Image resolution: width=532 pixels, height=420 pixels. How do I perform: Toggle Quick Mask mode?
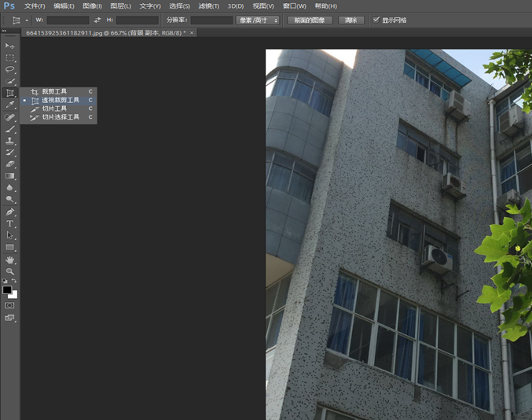[10, 304]
